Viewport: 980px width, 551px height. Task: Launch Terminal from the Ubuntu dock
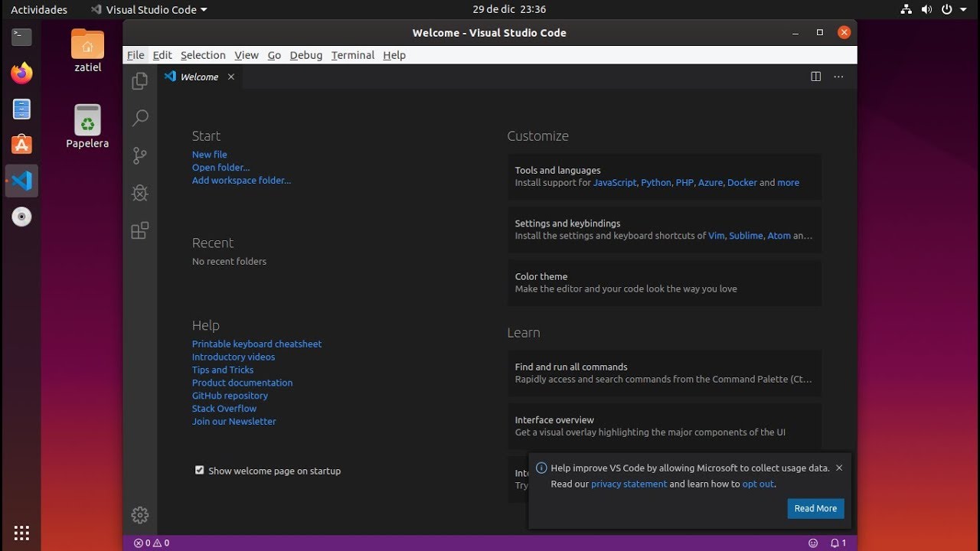[x=21, y=36]
